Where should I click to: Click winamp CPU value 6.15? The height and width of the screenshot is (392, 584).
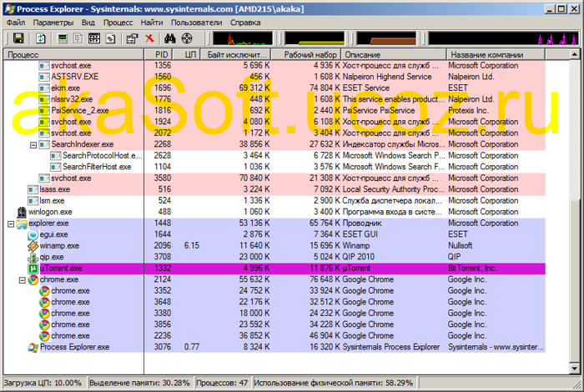[191, 246]
